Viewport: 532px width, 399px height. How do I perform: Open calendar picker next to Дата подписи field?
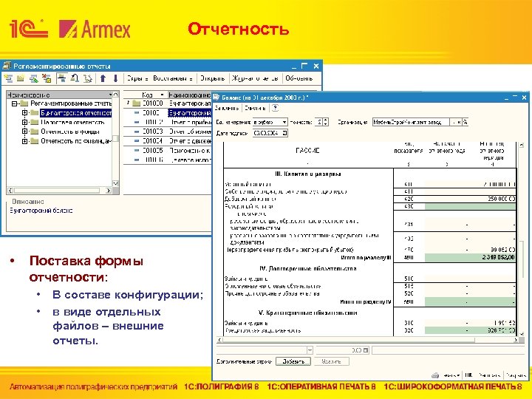pos(285,133)
